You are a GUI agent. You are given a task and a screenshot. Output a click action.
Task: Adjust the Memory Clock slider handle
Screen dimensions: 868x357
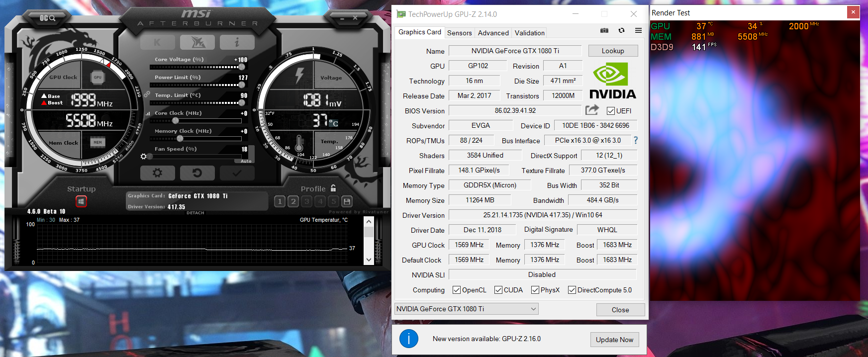(x=180, y=139)
